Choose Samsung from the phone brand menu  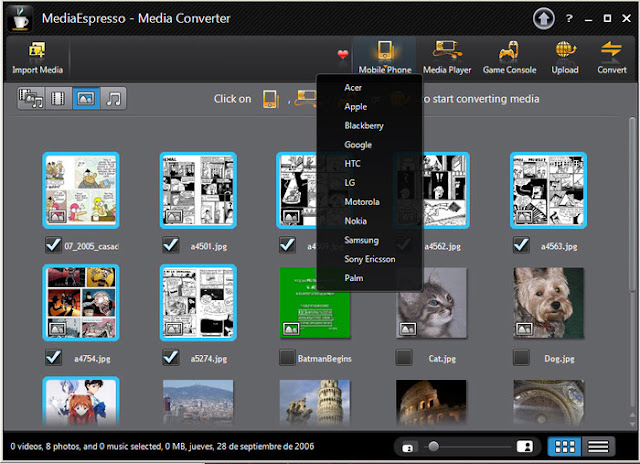tap(361, 240)
